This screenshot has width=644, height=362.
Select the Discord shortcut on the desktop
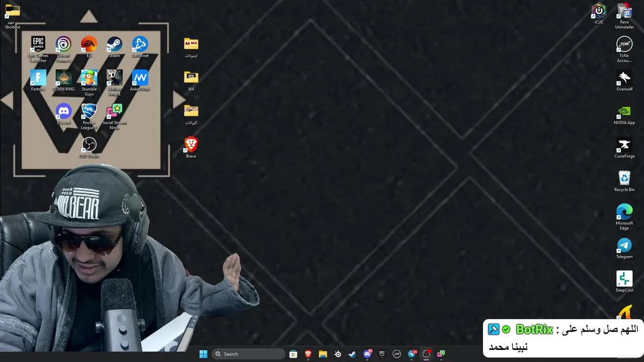point(63,114)
